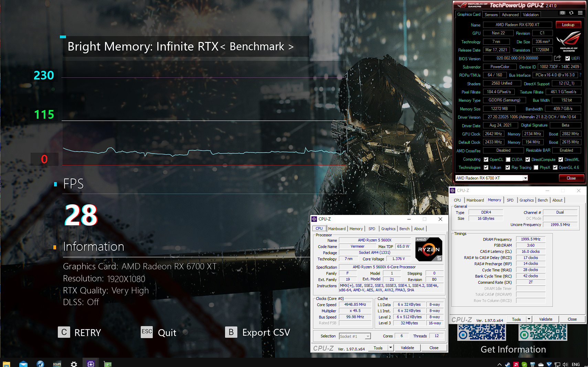Open the GPU-Z hamburger menu
This screenshot has width=588, height=367.
point(580,13)
